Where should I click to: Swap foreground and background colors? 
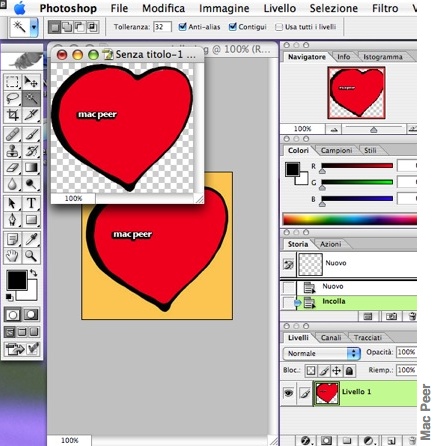click(x=33, y=273)
